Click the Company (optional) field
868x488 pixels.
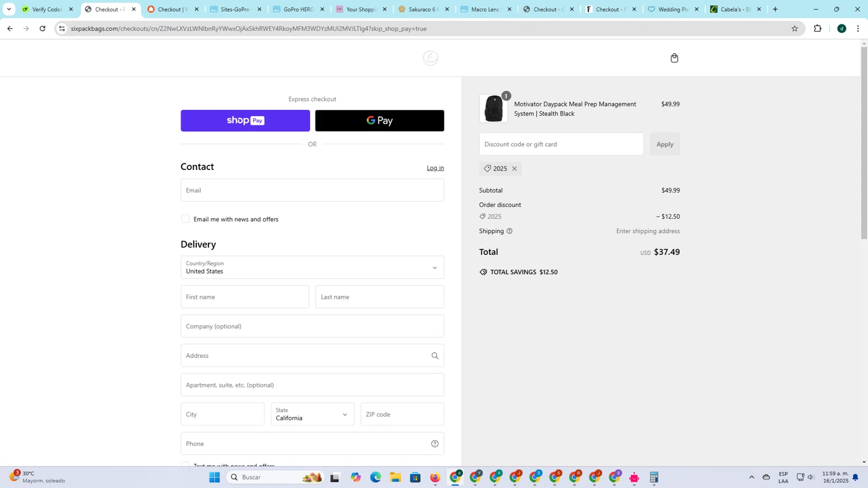(x=312, y=326)
